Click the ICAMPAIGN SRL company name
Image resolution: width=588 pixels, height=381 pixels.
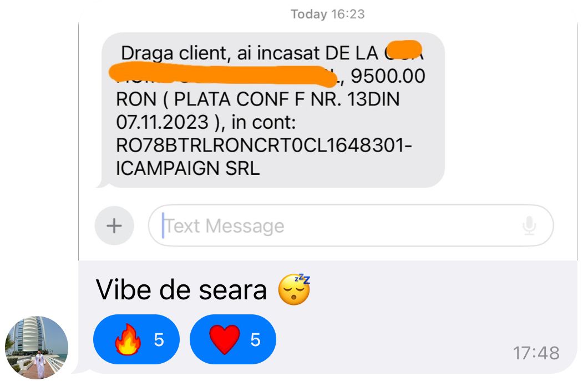[x=188, y=168]
